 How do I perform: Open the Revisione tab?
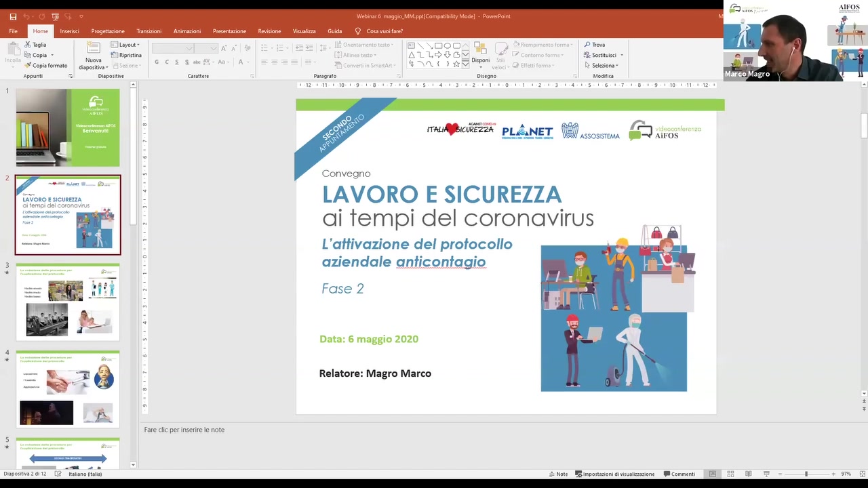click(x=269, y=31)
